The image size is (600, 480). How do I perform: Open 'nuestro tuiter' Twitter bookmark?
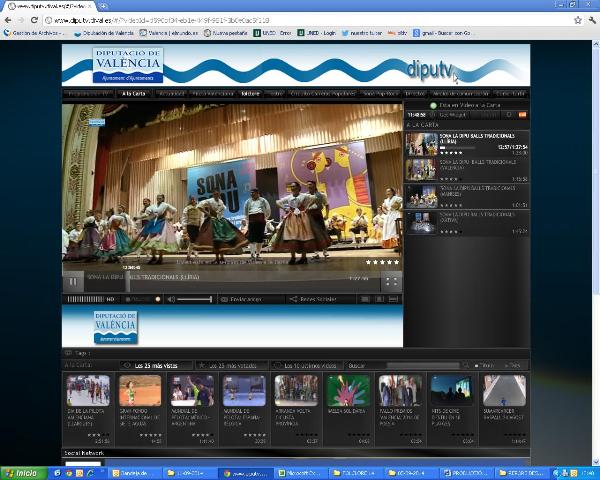362,33
